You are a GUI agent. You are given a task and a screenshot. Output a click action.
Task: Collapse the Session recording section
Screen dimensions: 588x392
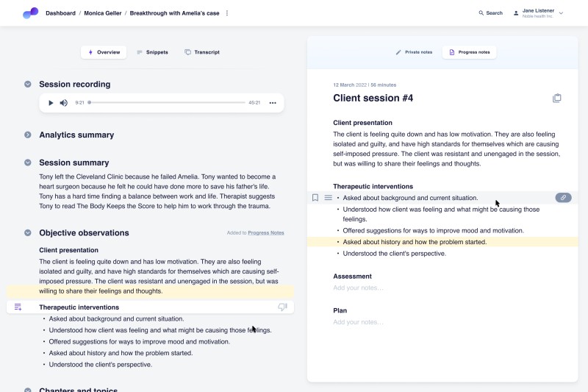(x=28, y=84)
